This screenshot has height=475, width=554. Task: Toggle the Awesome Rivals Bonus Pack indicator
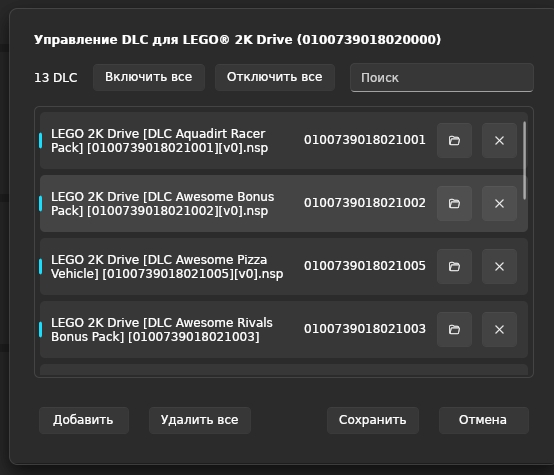[41, 329]
